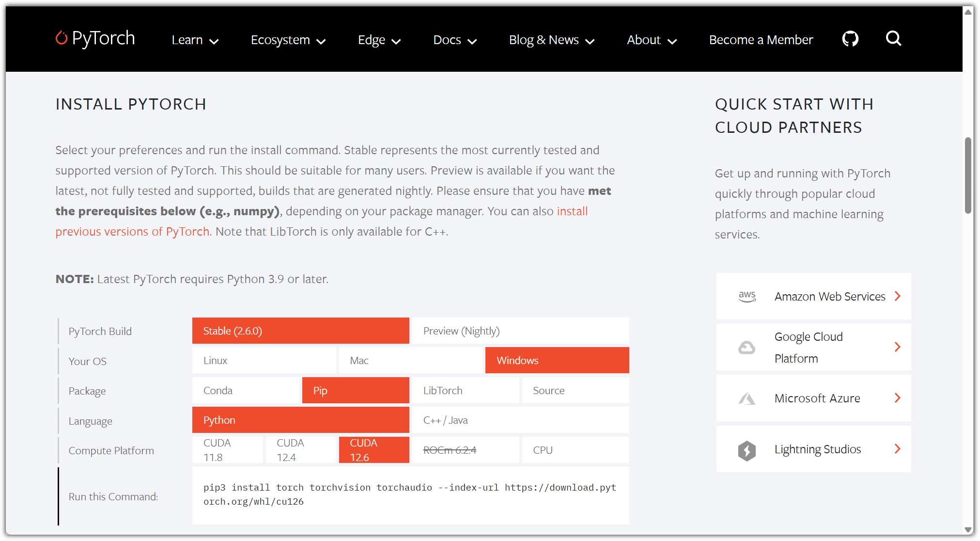Click the AWS logo icon
This screenshot has width=980, height=541.
(x=747, y=296)
